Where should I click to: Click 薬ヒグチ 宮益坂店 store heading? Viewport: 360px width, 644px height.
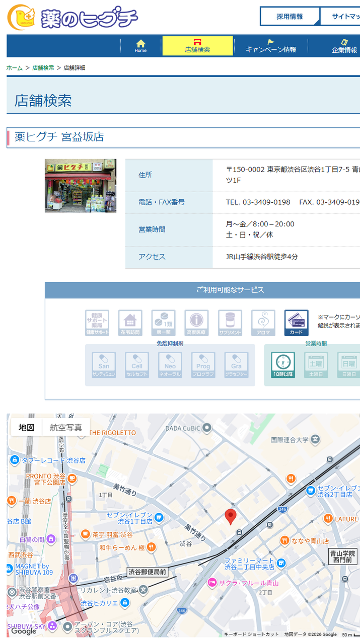59,137
